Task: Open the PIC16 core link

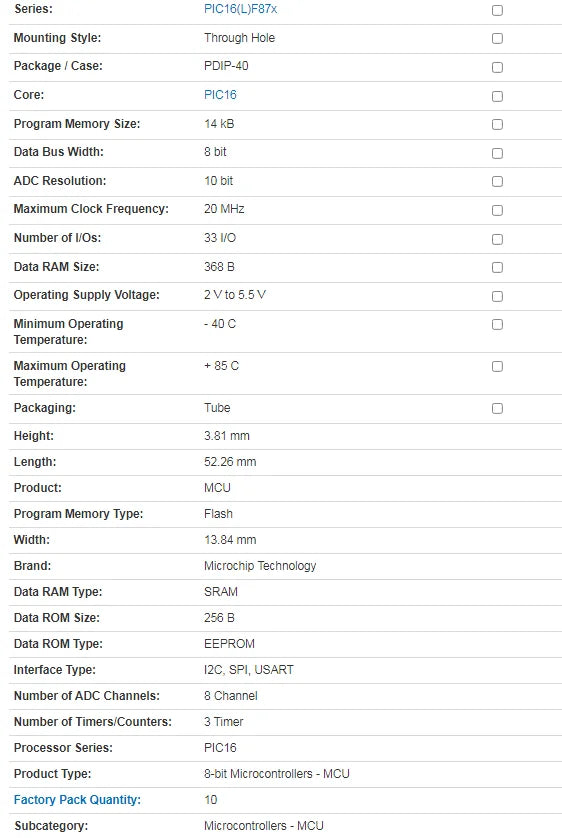Action: point(220,95)
